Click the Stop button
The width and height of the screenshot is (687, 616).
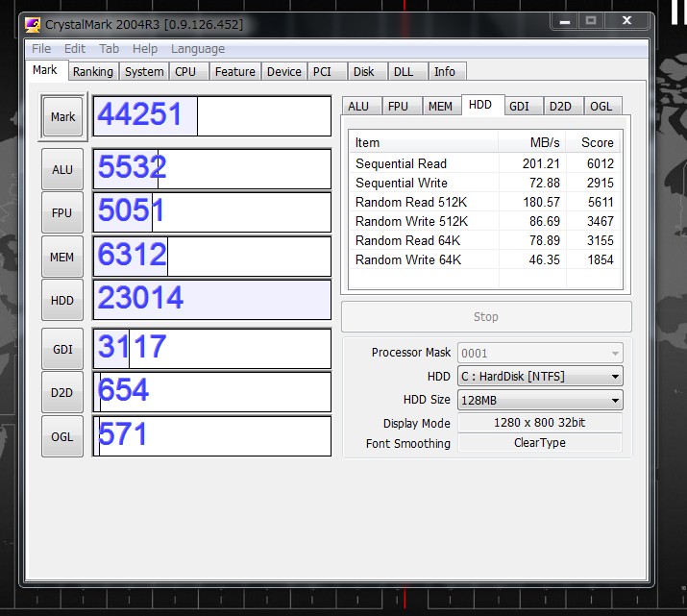coord(486,317)
